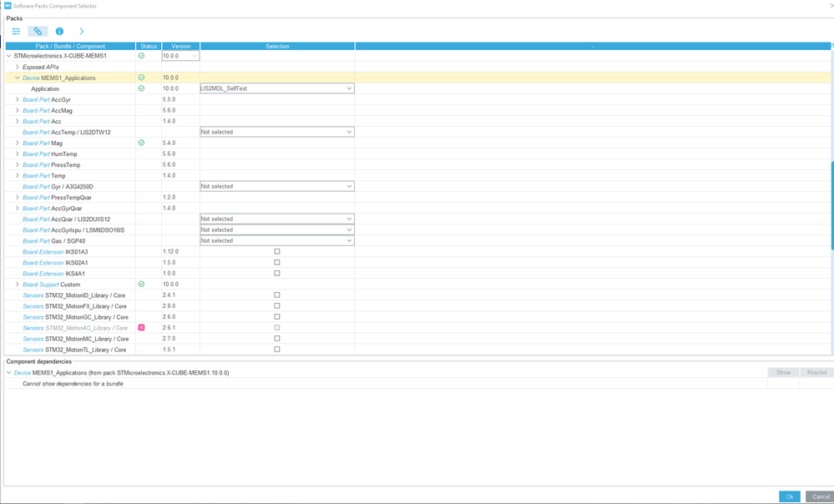The height and width of the screenshot is (504, 834).
Task: Open Application LIS2MDL_SelfTest dropdown
Action: pos(277,88)
